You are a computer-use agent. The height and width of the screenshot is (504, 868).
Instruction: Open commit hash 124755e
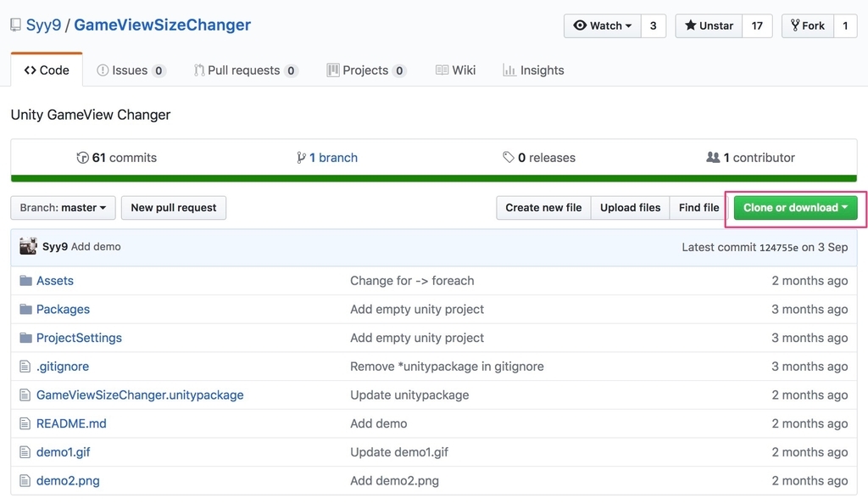(779, 248)
